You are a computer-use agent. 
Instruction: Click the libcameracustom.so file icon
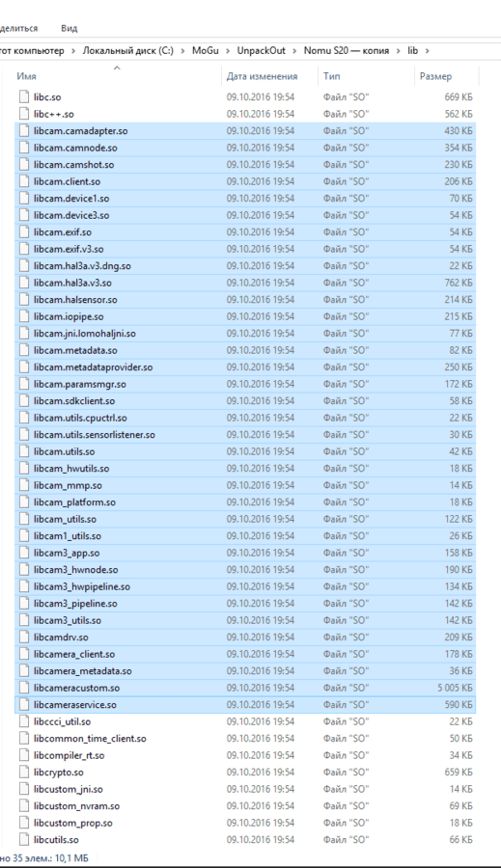[23, 688]
